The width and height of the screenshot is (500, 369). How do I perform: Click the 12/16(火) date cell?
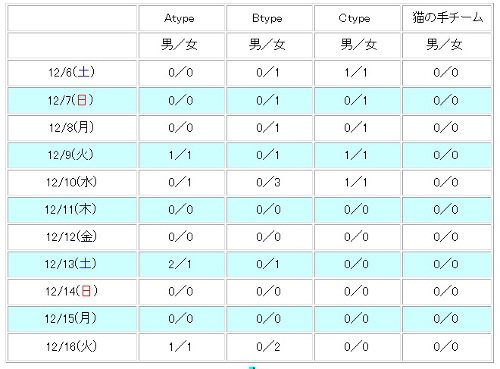pyautogui.click(x=72, y=347)
